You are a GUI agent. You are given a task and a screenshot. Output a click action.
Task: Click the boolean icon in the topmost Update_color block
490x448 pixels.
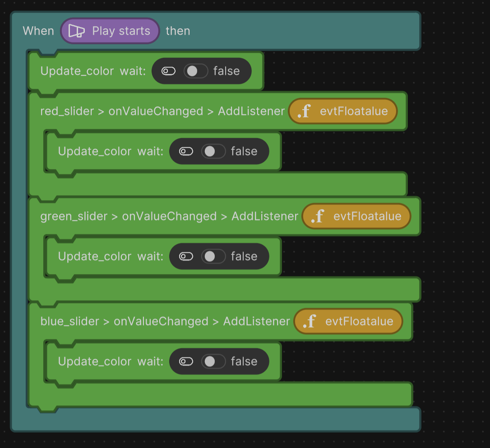pyautogui.click(x=168, y=71)
